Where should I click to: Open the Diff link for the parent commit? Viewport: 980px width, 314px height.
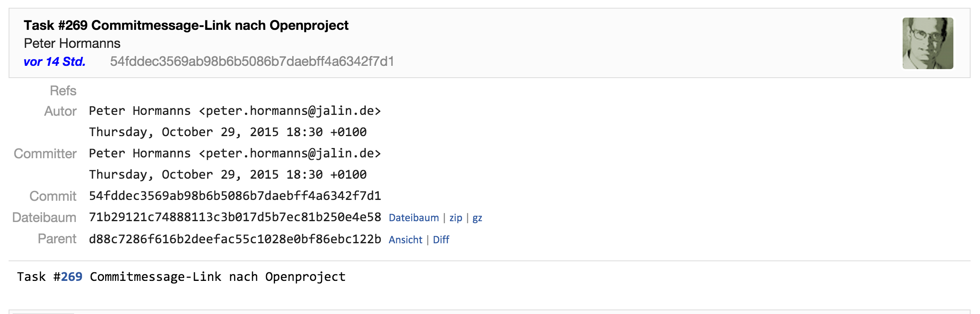[x=441, y=240]
